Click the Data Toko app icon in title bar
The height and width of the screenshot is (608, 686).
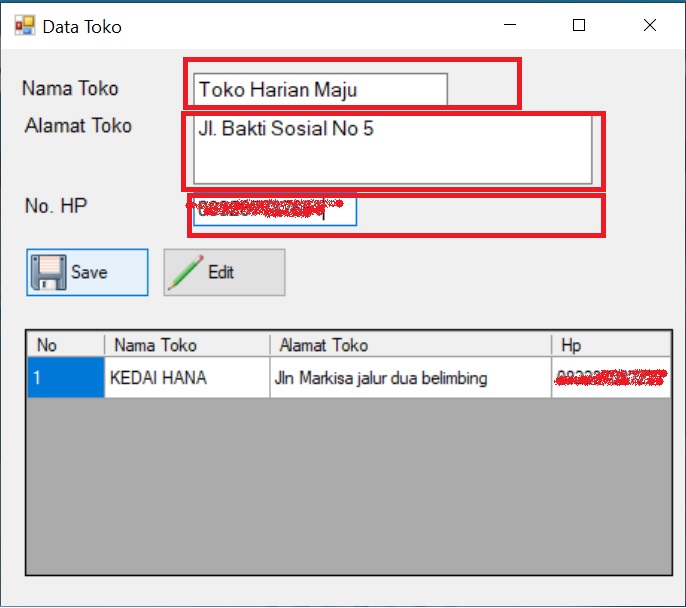24,26
